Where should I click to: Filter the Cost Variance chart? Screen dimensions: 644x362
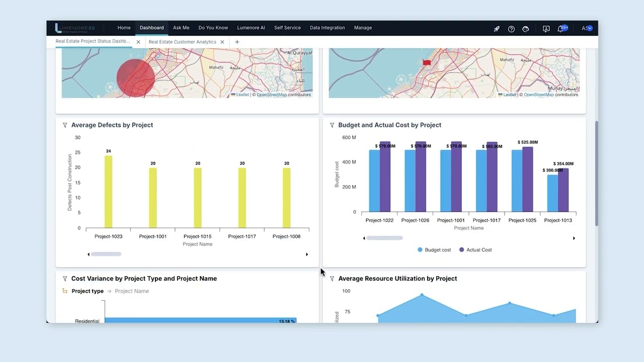coord(65,279)
